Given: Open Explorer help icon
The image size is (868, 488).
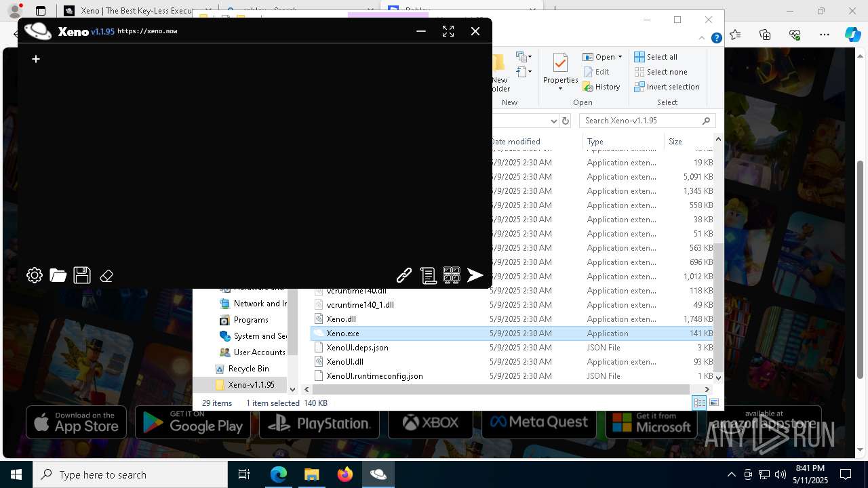Looking at the screenshot, I should [716, 39].
